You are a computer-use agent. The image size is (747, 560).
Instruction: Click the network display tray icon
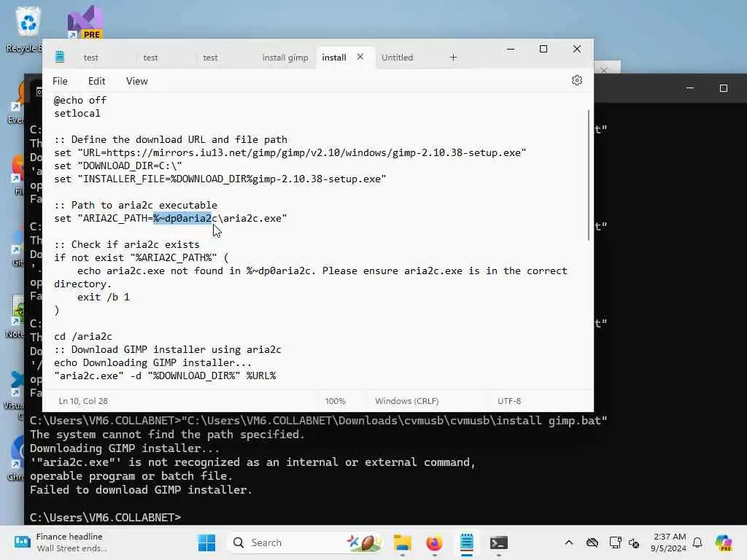[x=615, y=542]
